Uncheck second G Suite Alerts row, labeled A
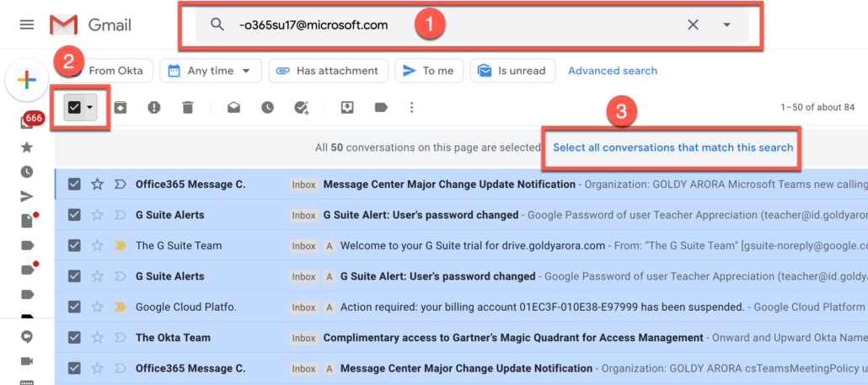This screenshot has width=868, height=385. (x=74, y=276)
